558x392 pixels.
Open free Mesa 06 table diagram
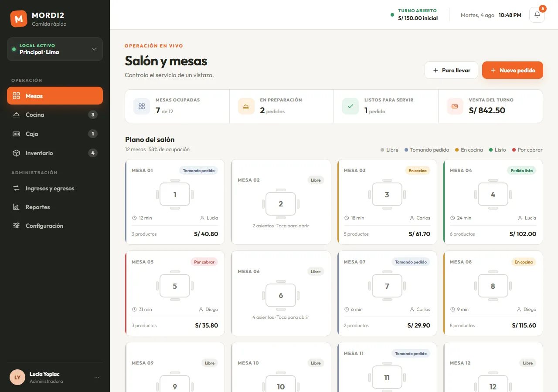pos(281,295)
